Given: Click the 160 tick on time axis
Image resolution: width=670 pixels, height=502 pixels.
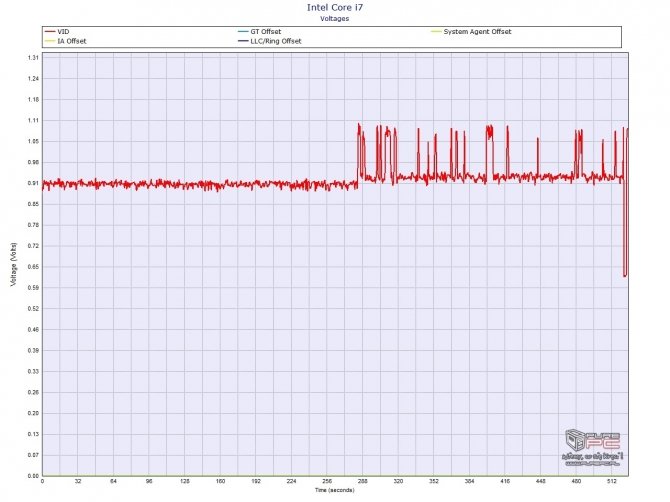Looking at the screenshot, I should tap(220, 481).
